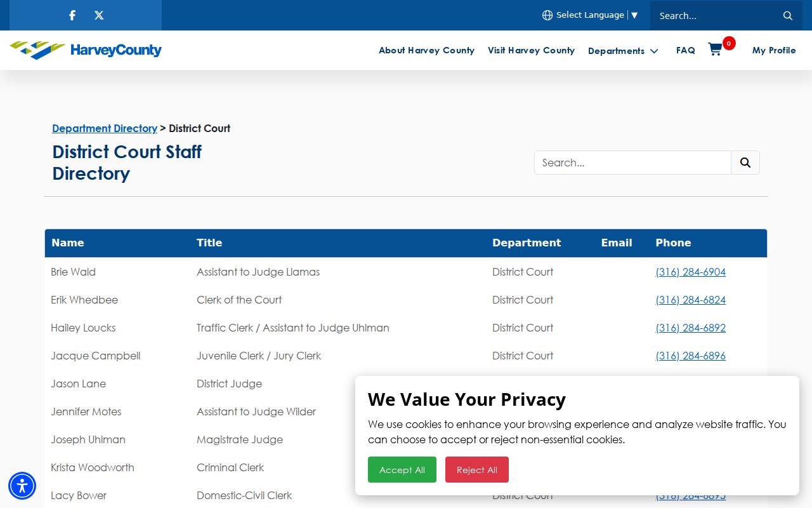Accept All cookies

pyautogui.click(x=402, y=470)
